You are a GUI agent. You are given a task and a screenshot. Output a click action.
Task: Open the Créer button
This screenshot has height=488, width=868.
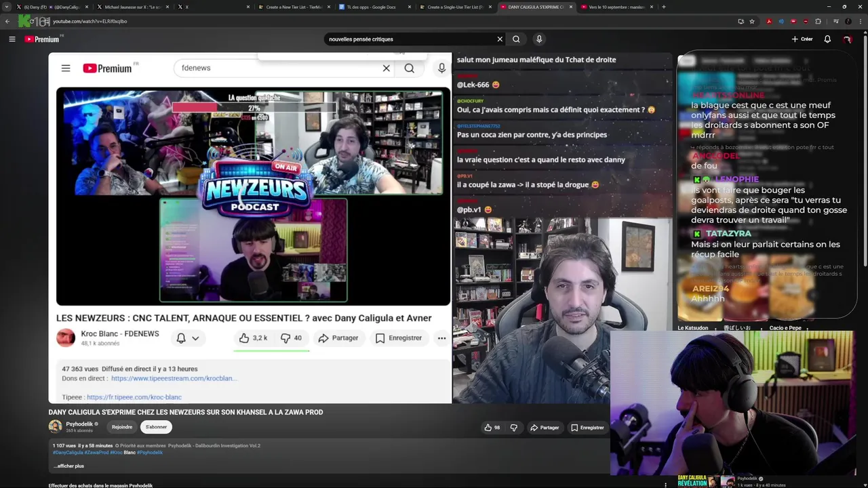pos(802,39)
